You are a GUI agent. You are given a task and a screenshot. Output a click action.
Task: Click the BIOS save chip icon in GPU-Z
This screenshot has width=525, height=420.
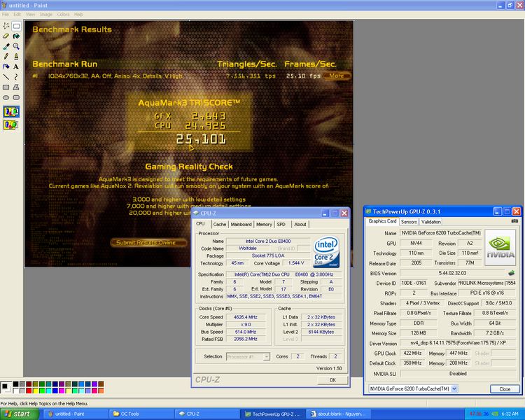coord(511,273)
